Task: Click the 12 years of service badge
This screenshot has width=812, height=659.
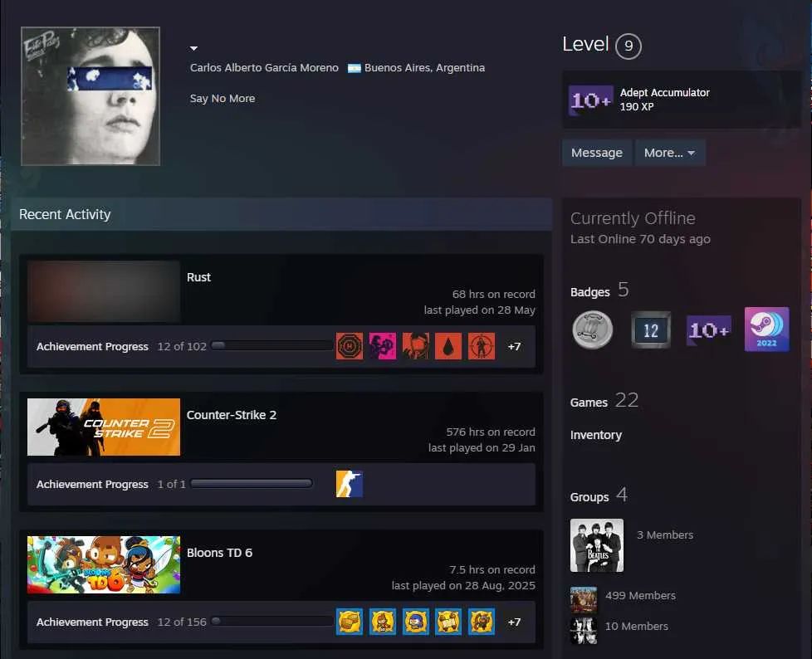Action: pos(651,329)
